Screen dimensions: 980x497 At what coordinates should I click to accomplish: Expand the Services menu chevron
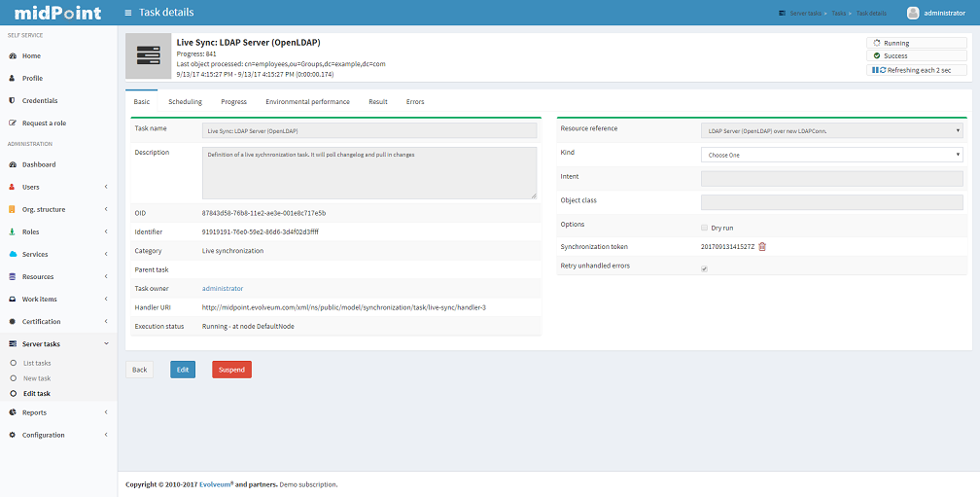106,255
